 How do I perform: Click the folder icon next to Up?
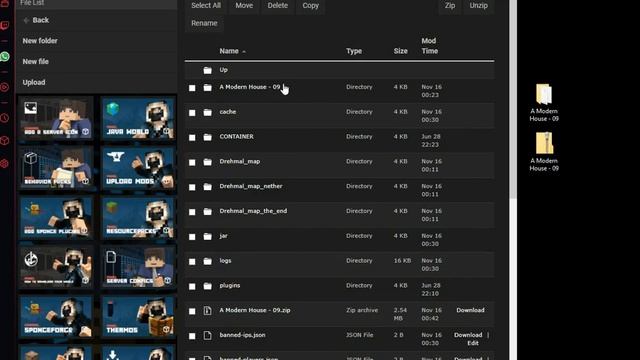click(x=207, y=70)
